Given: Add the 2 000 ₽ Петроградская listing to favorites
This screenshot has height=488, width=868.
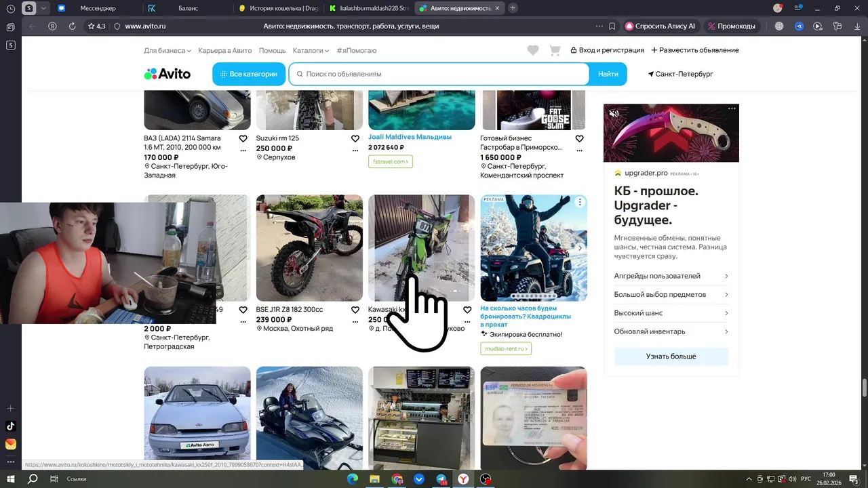Looking at the screenshot, I should click(243, 310).
